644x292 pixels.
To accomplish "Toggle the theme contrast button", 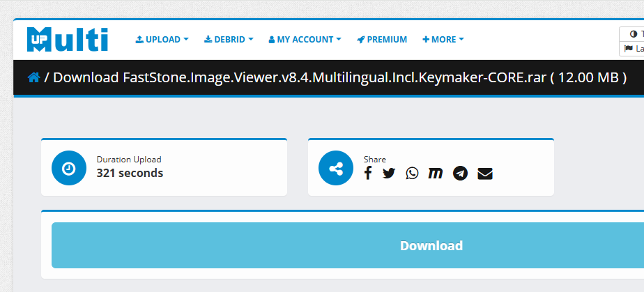I will pyautogui.click(x=633, y=34).
